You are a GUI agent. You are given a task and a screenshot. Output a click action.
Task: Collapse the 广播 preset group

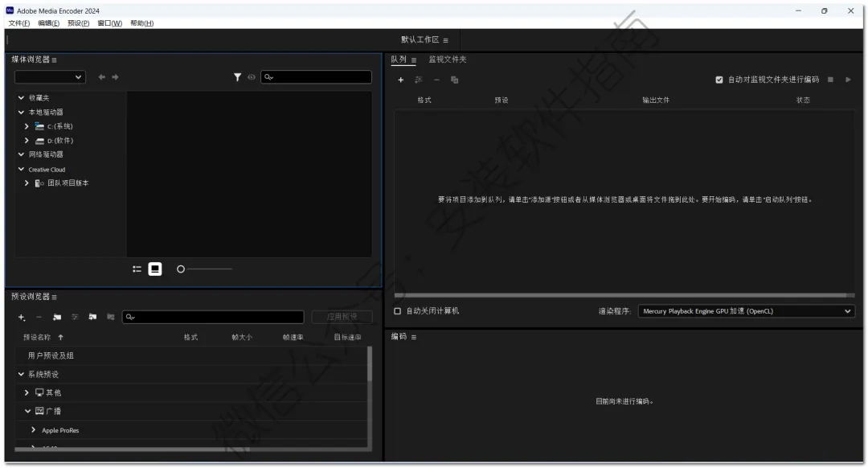pos(27,411)
